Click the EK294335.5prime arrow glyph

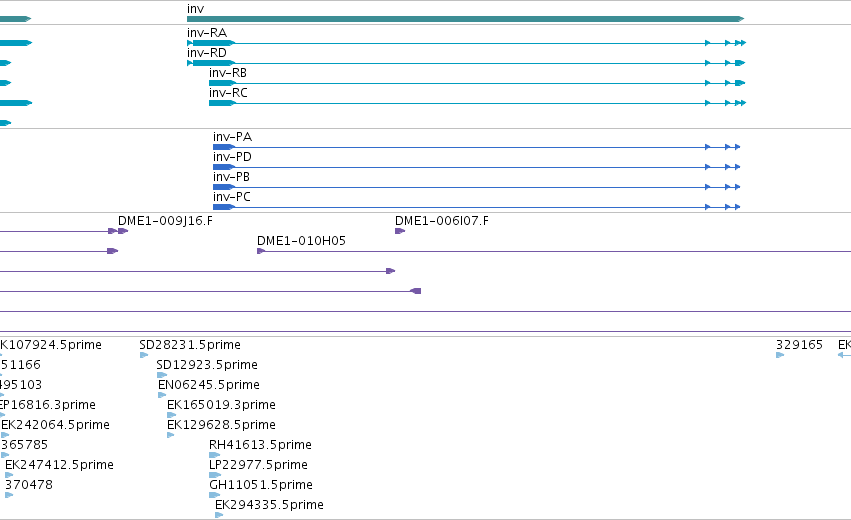[x=219, y=515]
